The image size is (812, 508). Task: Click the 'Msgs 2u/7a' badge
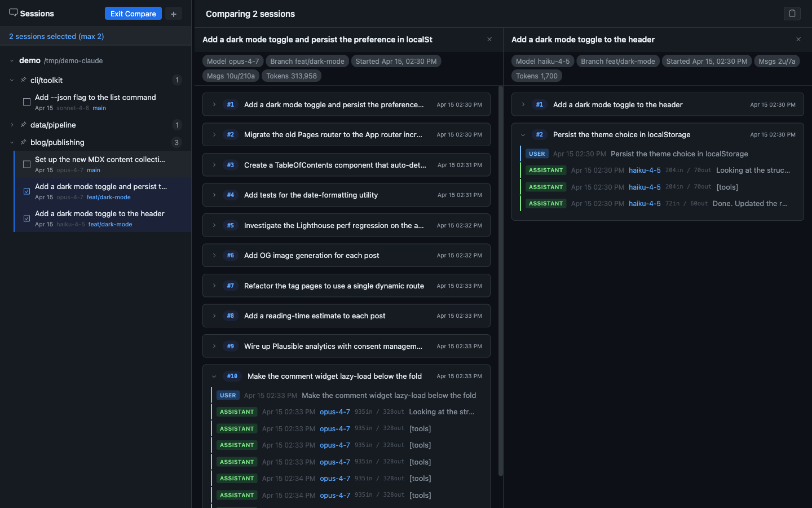click(x=777, y=61)
